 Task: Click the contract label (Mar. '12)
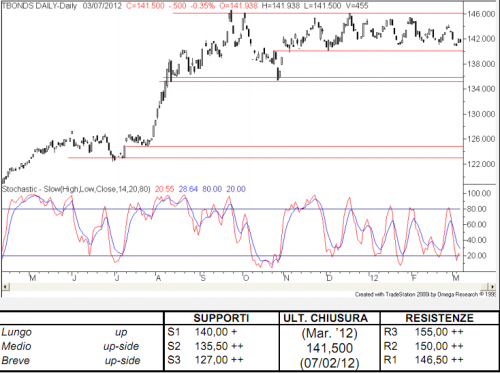click(329, 333)
